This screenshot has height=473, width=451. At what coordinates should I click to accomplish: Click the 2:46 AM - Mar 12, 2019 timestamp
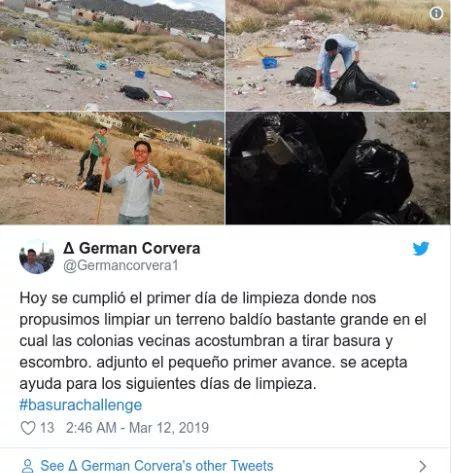(137, 428)
